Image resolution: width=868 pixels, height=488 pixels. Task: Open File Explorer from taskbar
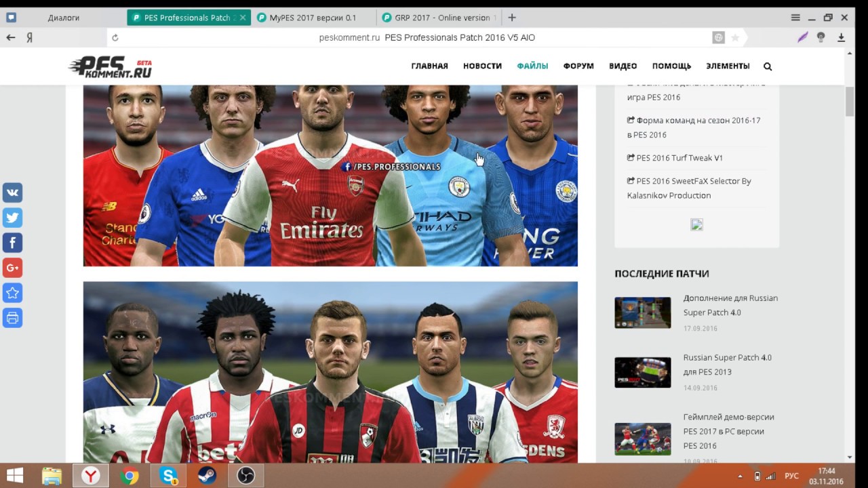point(52,476)
